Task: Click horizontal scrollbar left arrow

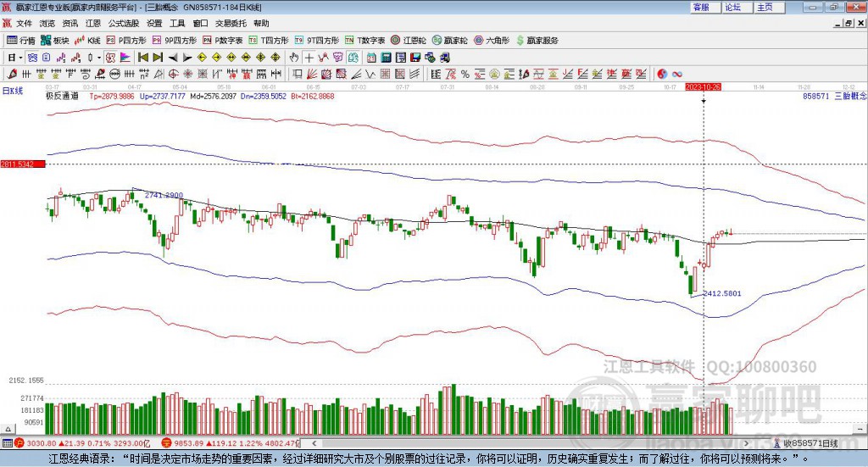Action: [x=314, y=443]
